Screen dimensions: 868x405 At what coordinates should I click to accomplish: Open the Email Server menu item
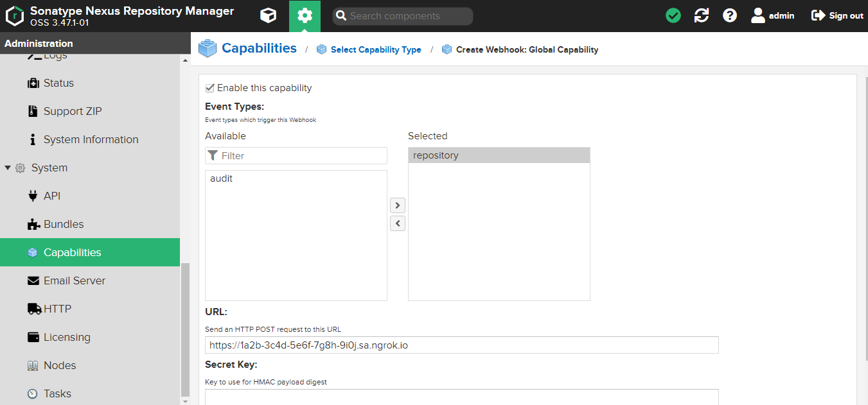tap(74, 280)
